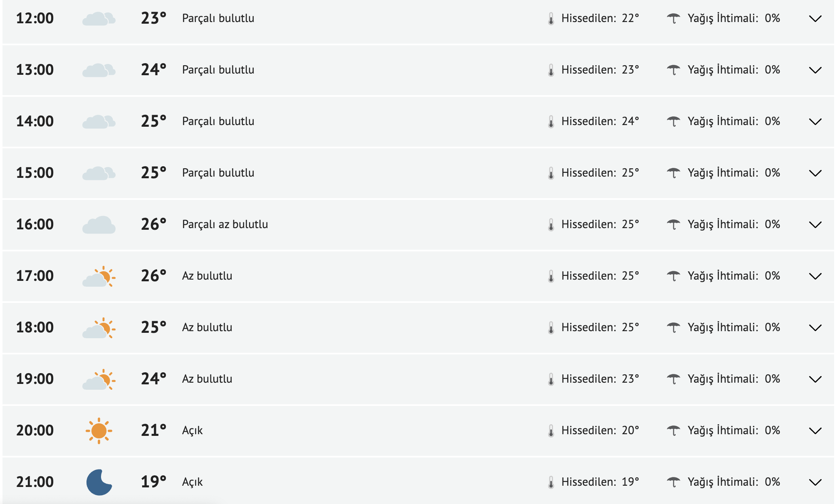Show more details for 16:00
837x504 pixels.
click(815, 225)
